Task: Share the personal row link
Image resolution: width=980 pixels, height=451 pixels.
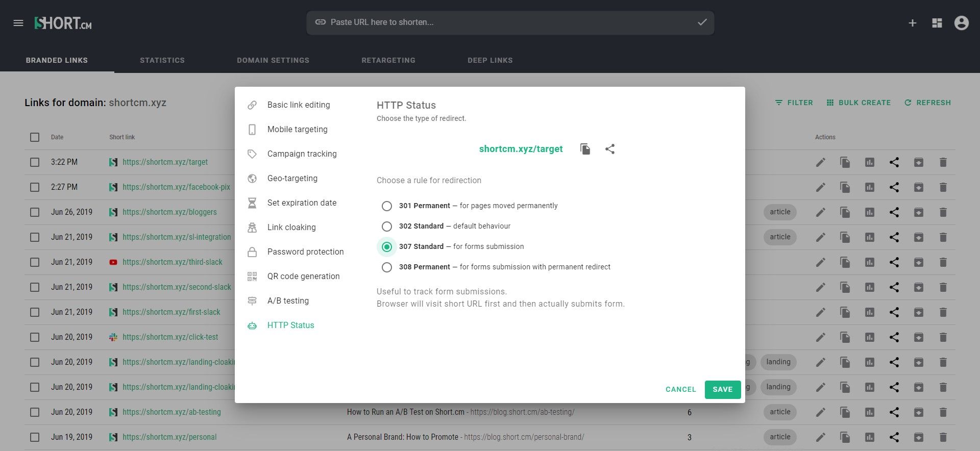Action: coord(894,437)
